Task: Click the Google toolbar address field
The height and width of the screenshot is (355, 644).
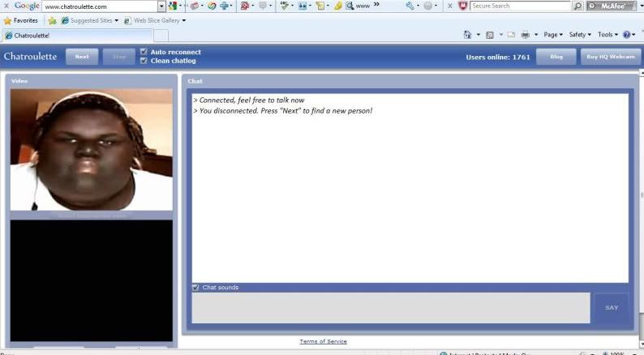Action: 100,6
